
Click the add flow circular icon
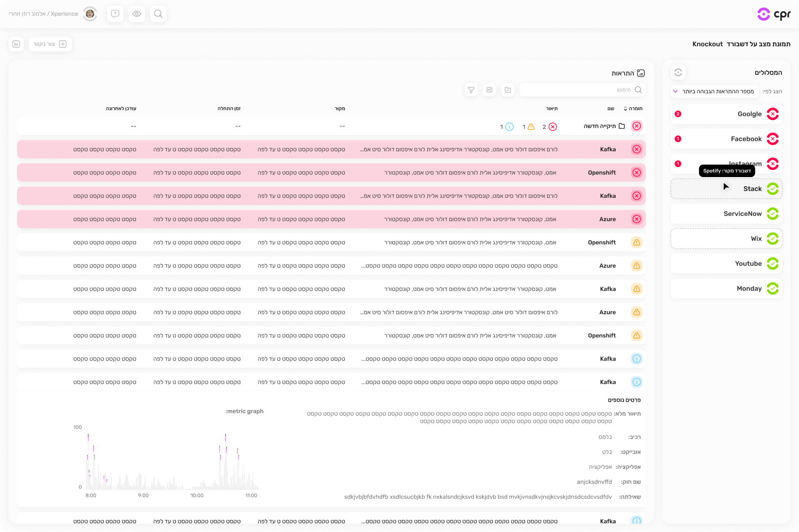tap(678, 72)
